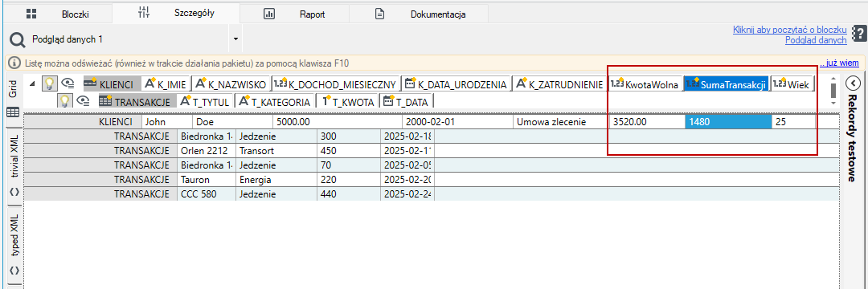Click calendar icon of T_DATA column

click(389, 100)
